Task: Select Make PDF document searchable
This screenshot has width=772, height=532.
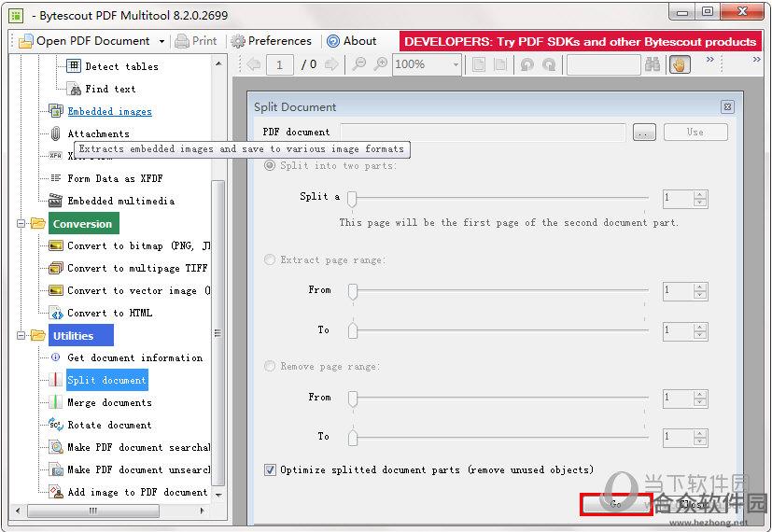Action: (x=139, y=447)
